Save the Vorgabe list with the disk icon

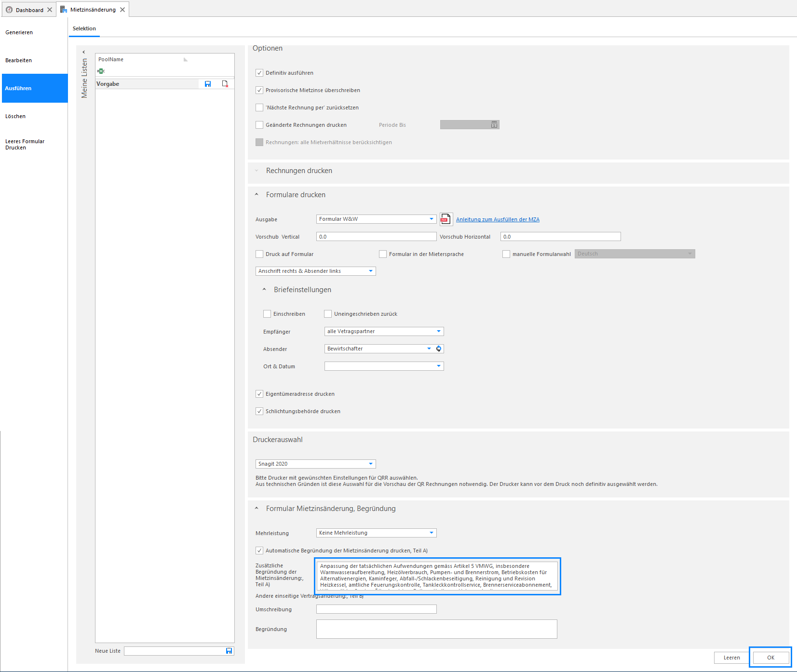tap(208, 84)
